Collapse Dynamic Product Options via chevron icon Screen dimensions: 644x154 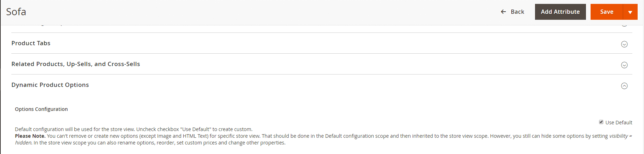624,86
